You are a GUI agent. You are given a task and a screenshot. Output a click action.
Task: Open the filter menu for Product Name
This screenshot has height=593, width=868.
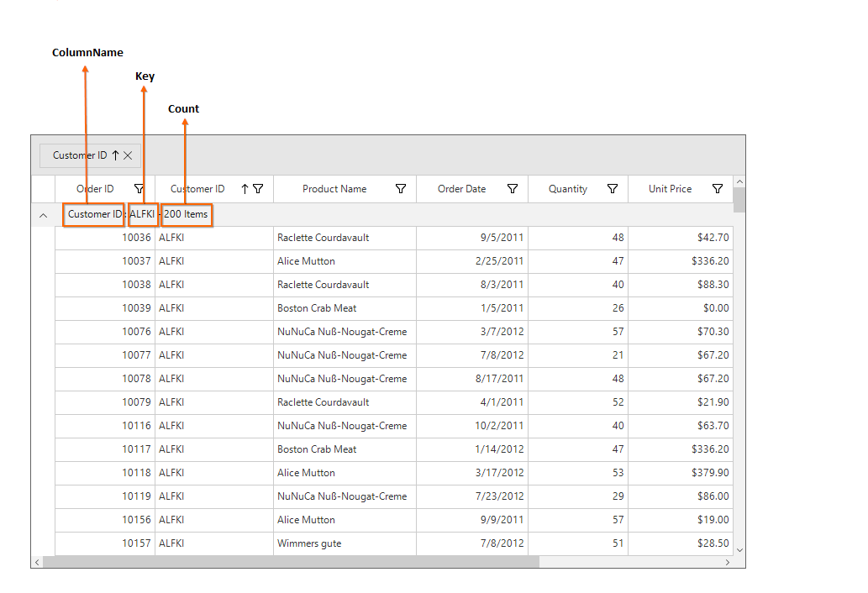pyautogui.click(x=402, y=188)
